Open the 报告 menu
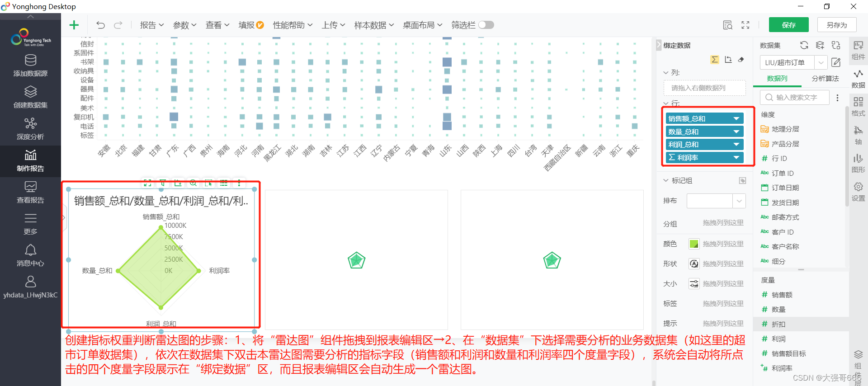The width and height of the screenshot is (868, 386). (151, 25)
